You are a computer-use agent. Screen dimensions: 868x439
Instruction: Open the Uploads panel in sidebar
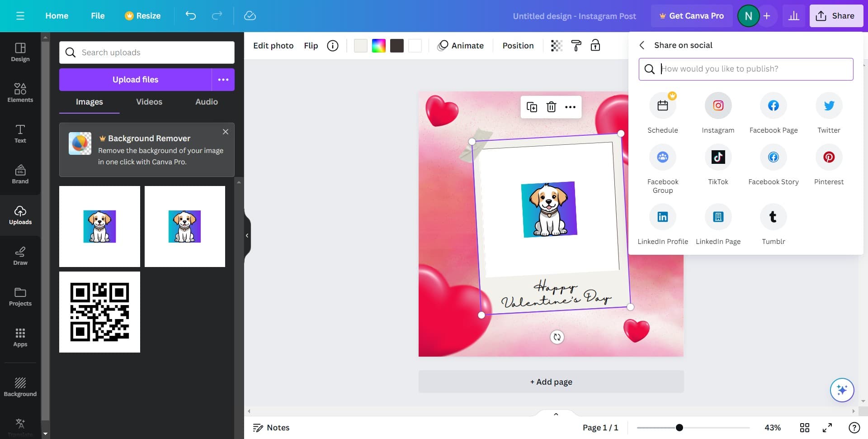[x=20, y=215]
